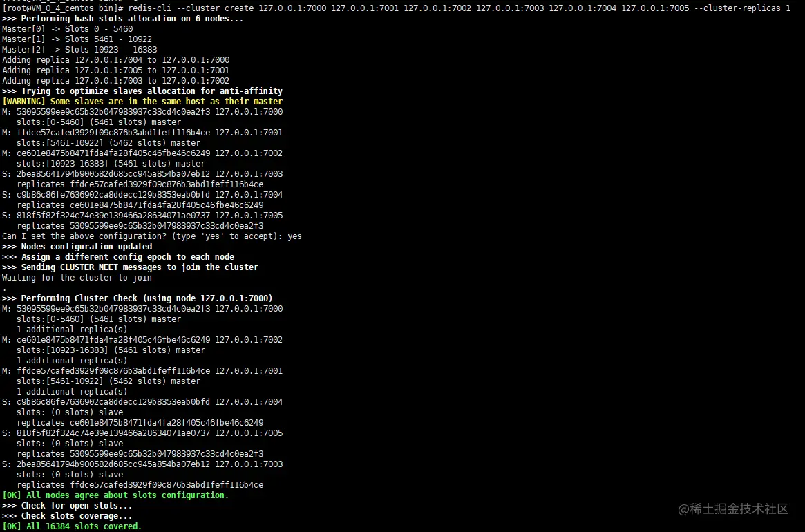
Task: Select the green All nodes agree message
Action: pos(115,495)
